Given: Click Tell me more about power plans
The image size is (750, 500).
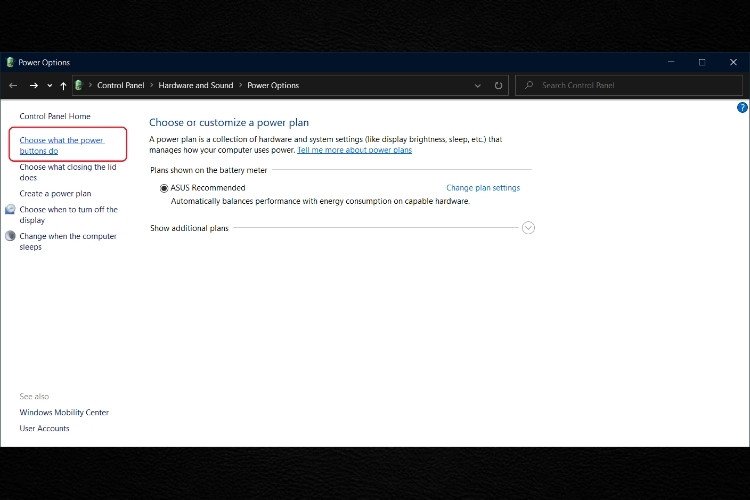Looking at the screenshot, I should click(x=355, y=150).
